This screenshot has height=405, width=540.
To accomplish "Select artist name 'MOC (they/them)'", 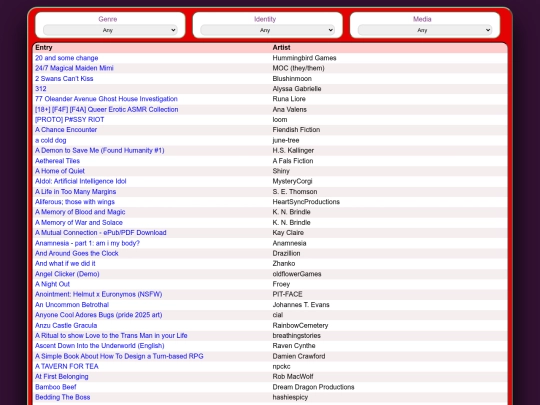I will 299,68.
